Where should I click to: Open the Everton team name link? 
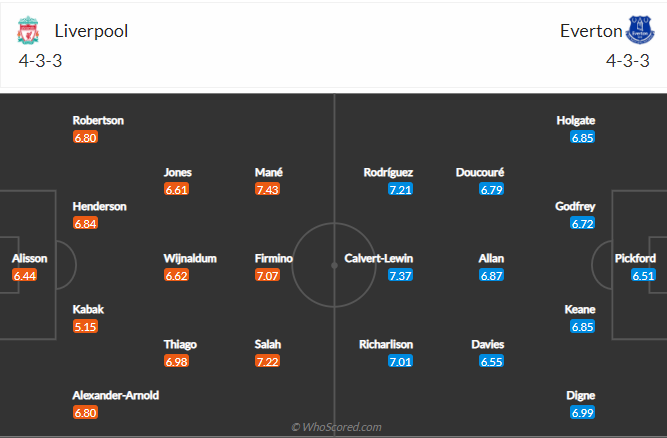[x=591, y=31]
